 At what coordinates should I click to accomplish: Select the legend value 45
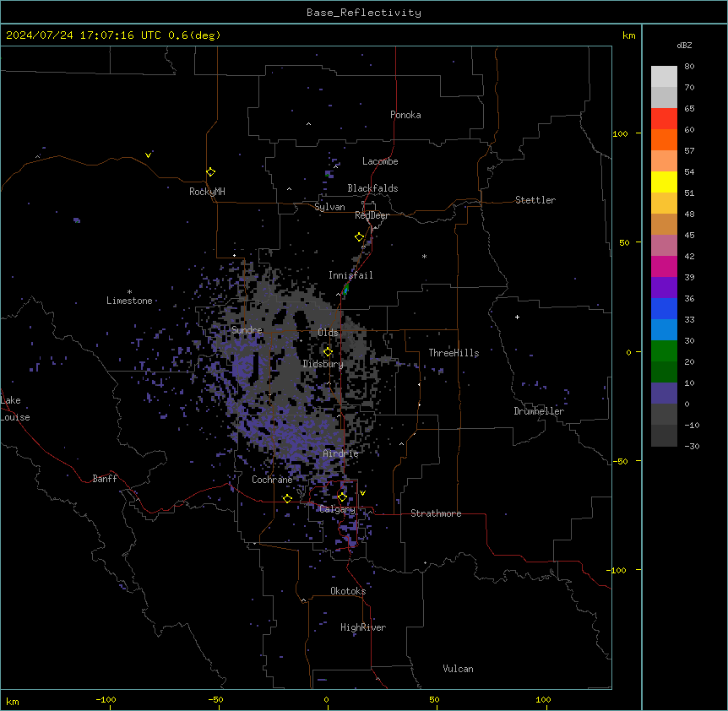[x=689, y=236]
